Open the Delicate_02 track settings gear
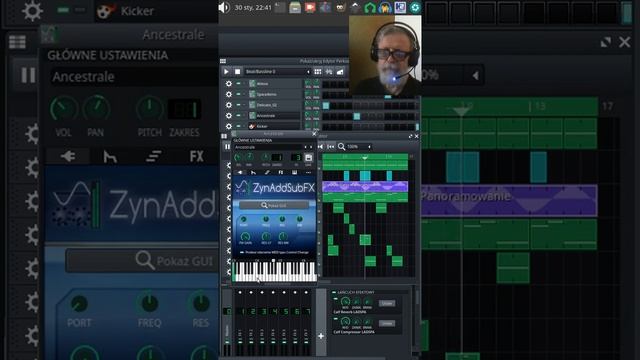Viewport: 640px width, 360px height. (229, 105)
